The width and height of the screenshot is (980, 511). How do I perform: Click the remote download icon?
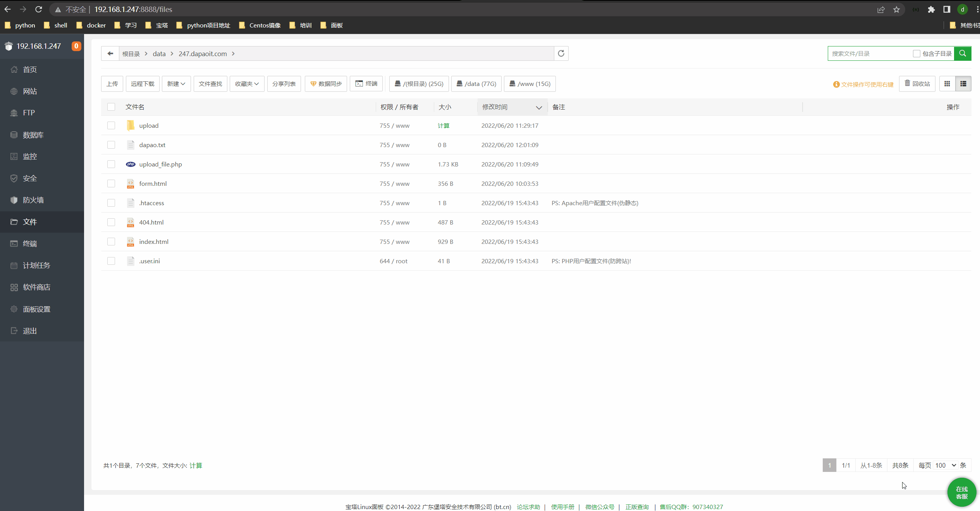(x=141, y=83)
